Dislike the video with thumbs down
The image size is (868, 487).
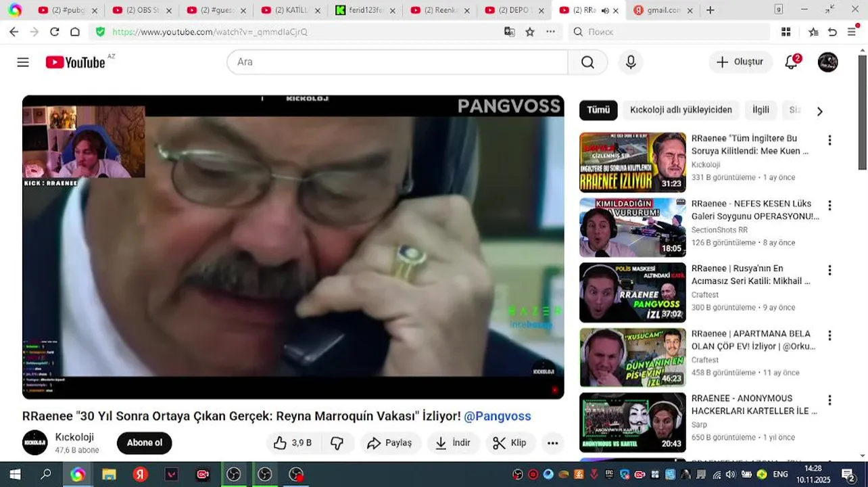(337, 443)
